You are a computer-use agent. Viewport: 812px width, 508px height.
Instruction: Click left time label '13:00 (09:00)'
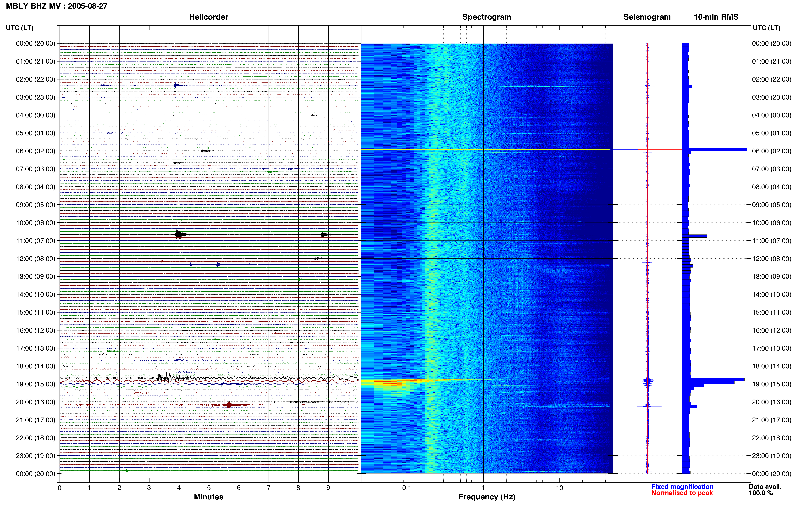tap(36, 277)
